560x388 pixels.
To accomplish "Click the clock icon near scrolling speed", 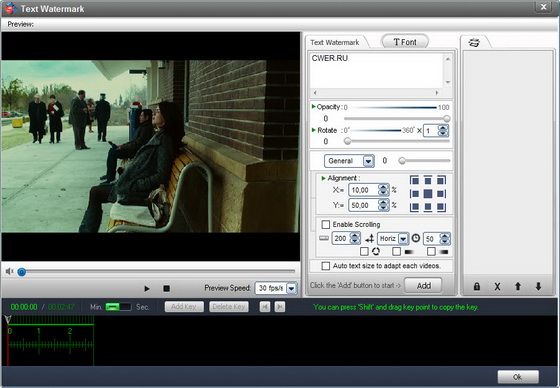I will pyautogui.click(x=416, y=238).
